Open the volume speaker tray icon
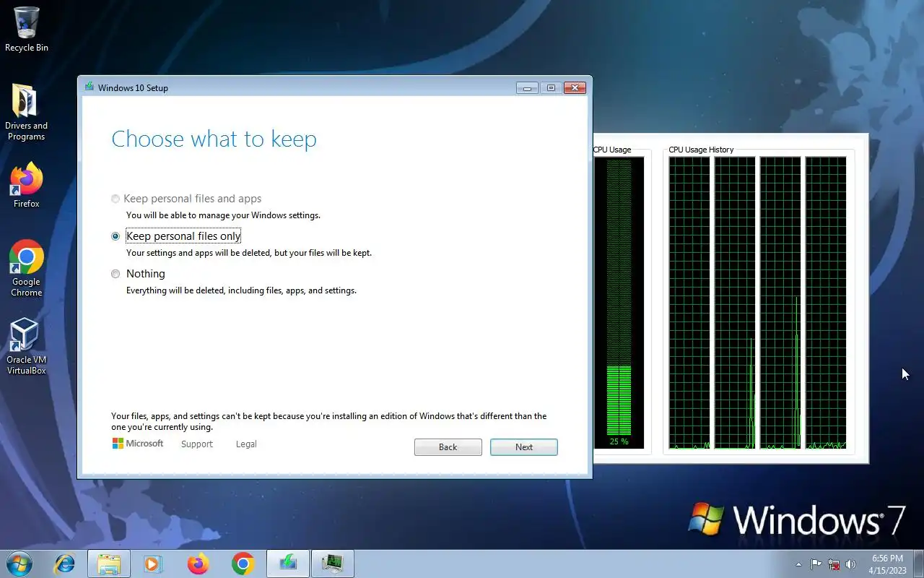Screen dimensions: 924x578 [851, 564]
